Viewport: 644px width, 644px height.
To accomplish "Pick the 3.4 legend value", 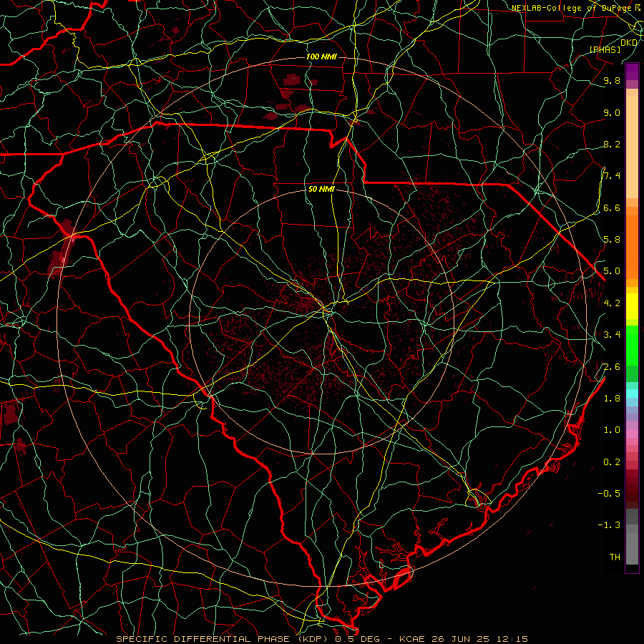I will point(612,335).
